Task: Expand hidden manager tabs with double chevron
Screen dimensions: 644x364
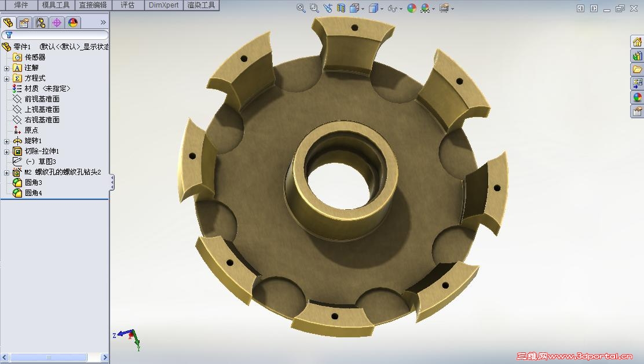Action: tap(103, 23)
